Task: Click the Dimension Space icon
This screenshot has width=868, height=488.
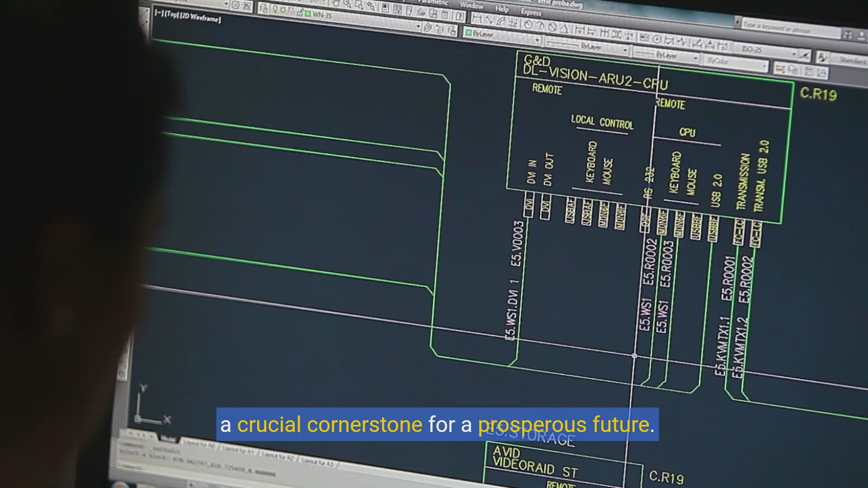Action: pyautogui.click(x=617, y=34)
